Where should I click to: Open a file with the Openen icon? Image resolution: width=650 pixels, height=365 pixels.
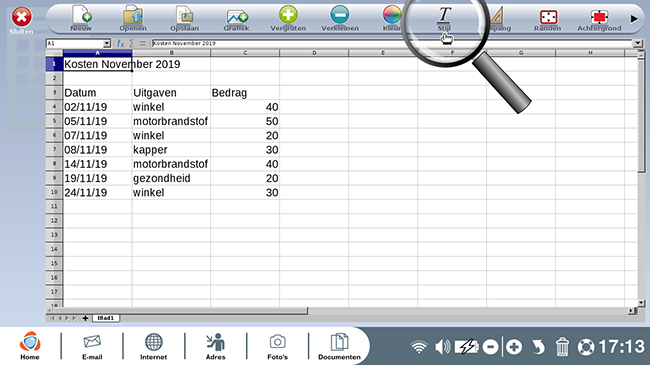click(x=133, y=18)
